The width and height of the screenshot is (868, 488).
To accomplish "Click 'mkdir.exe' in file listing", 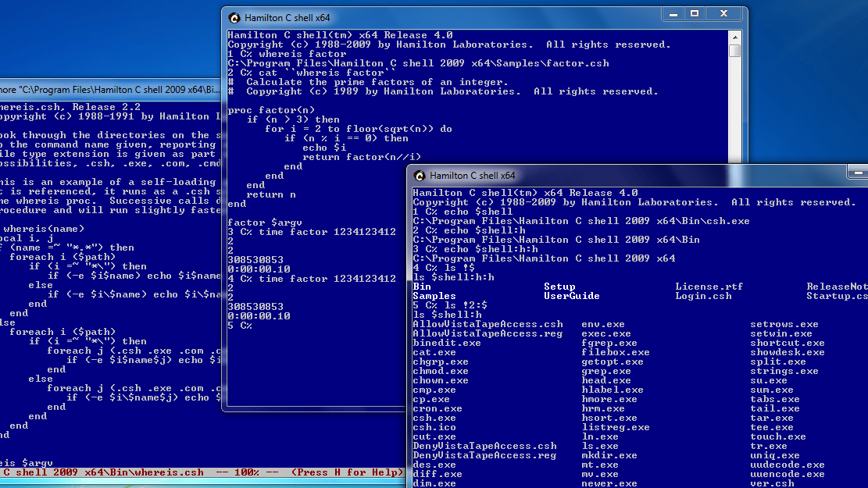I will click(609, 455).
